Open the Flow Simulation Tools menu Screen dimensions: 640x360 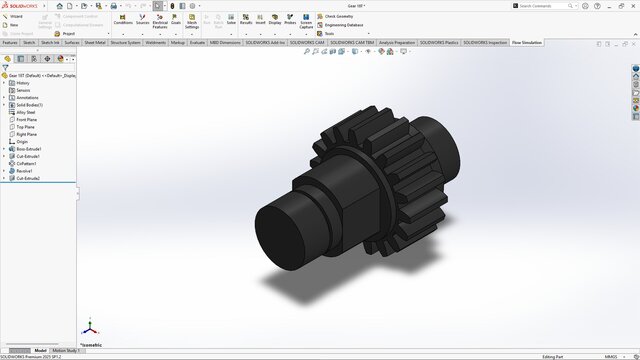tap(326, 33)
